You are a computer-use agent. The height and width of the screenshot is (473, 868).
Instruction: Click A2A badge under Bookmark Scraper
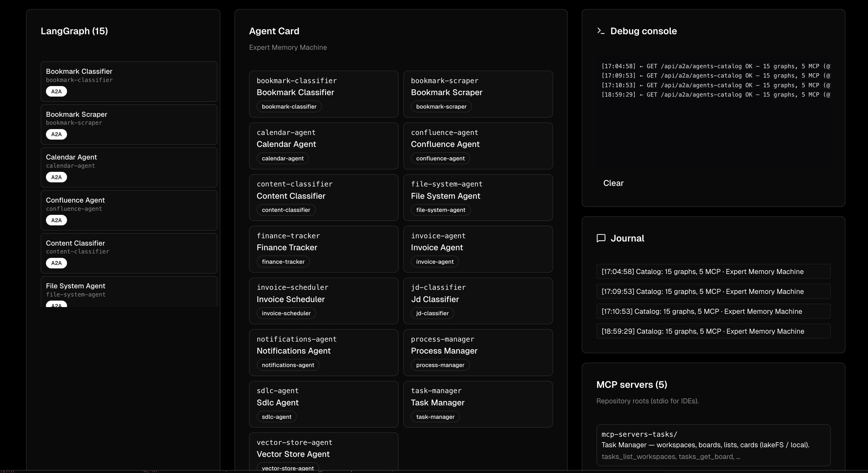56,134
